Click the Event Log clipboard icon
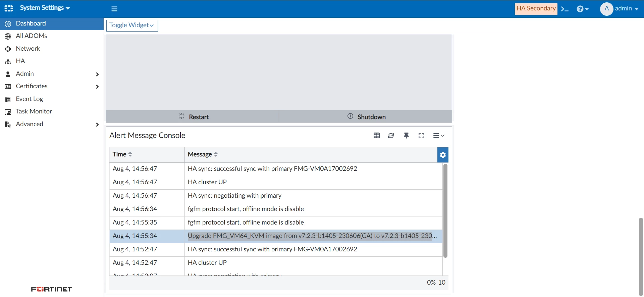 8,99
